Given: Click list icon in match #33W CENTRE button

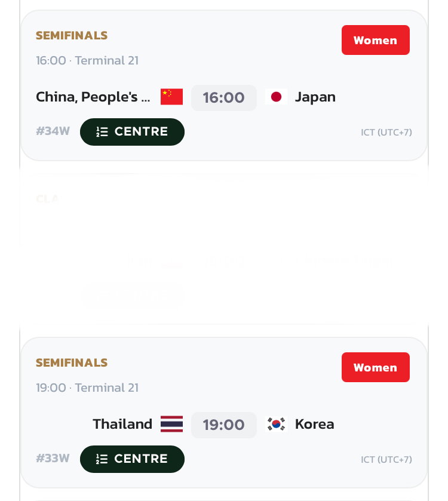Looking at the screenshot, I should pyautogui.click(x=102, y=459).
